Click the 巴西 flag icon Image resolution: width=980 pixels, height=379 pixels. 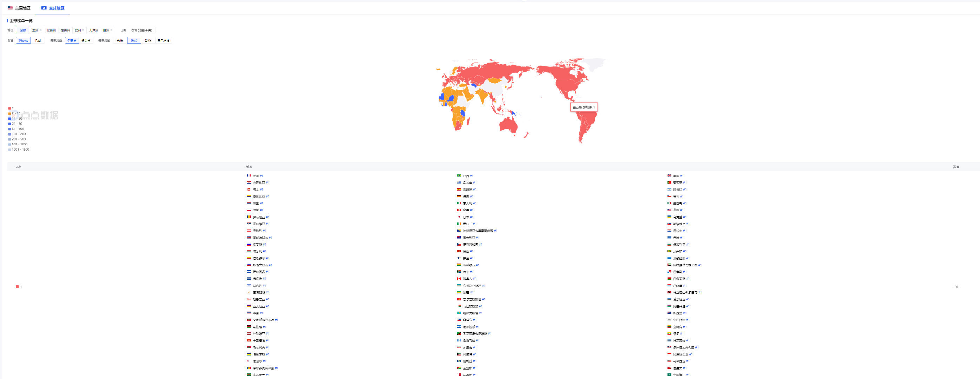point(459,175)
